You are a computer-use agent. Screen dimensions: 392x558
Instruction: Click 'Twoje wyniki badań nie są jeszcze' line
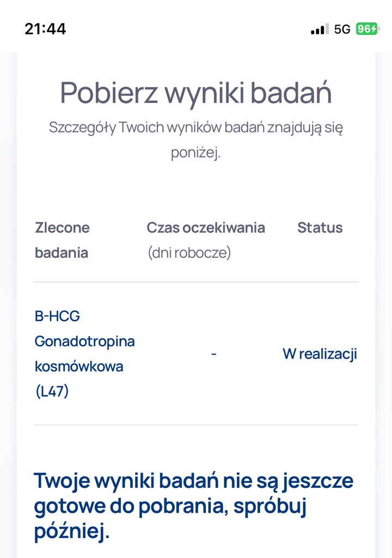[193, 481]
